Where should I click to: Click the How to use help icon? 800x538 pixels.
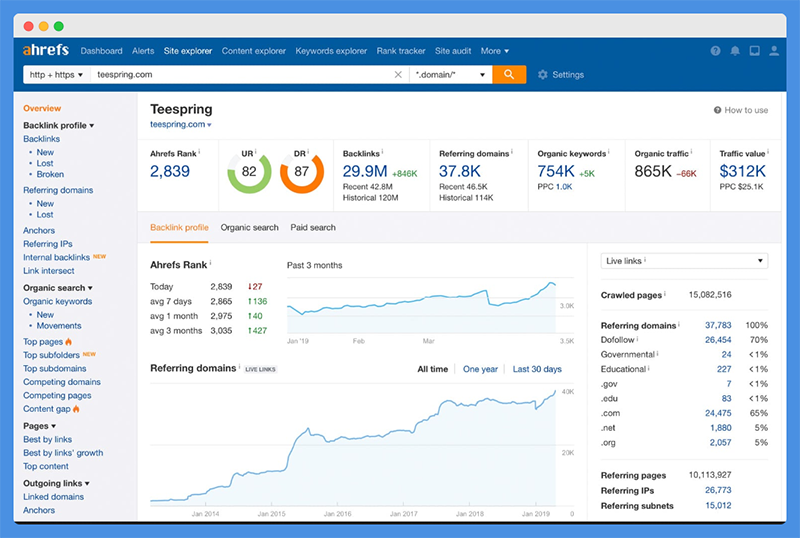pos(717,110)
